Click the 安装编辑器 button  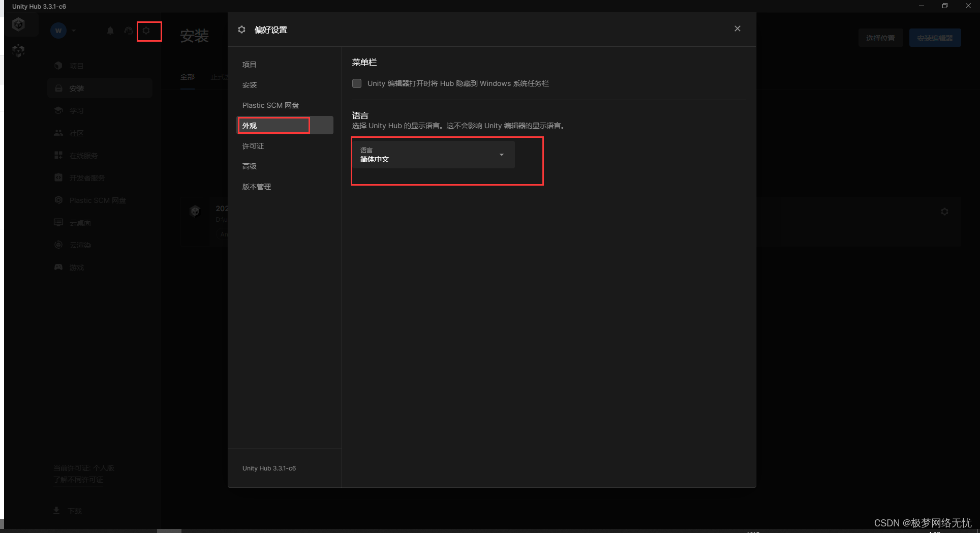[935, 38]
